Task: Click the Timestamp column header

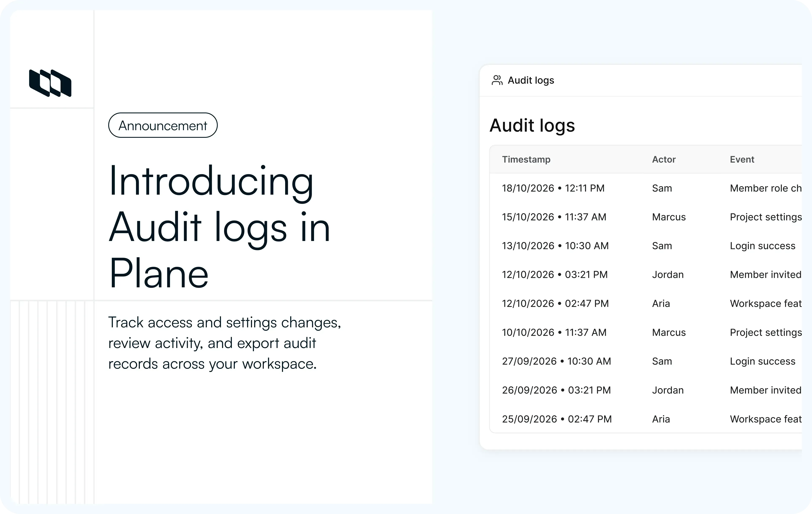Action: 526,159
